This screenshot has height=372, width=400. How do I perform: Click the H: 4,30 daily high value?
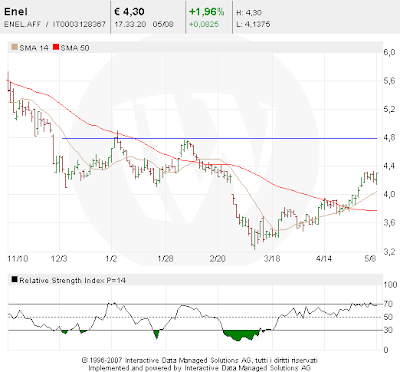(x=249, y=13)
